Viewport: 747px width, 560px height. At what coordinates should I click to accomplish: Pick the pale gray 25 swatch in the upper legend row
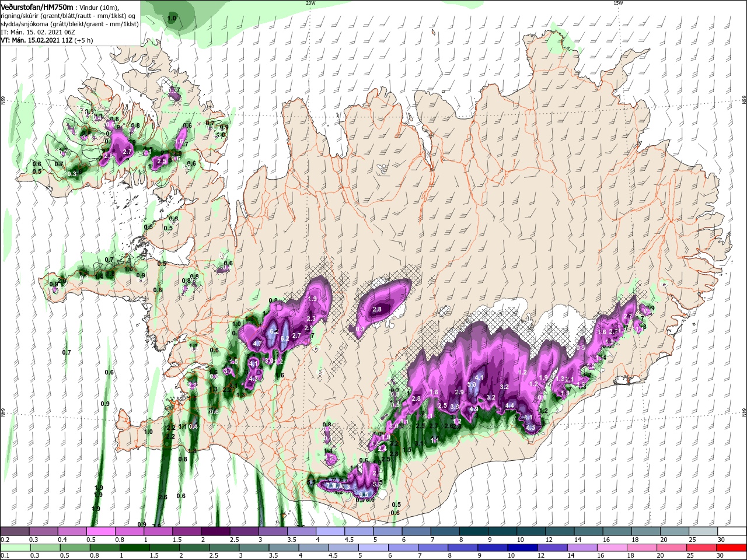coord(703,531)
